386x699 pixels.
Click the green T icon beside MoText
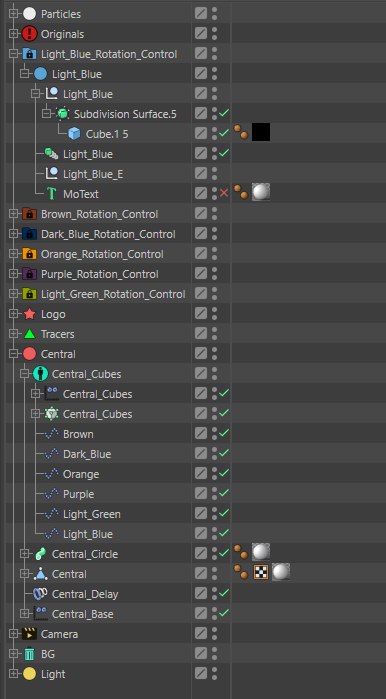pyautogui.click(x=52, y=194)
